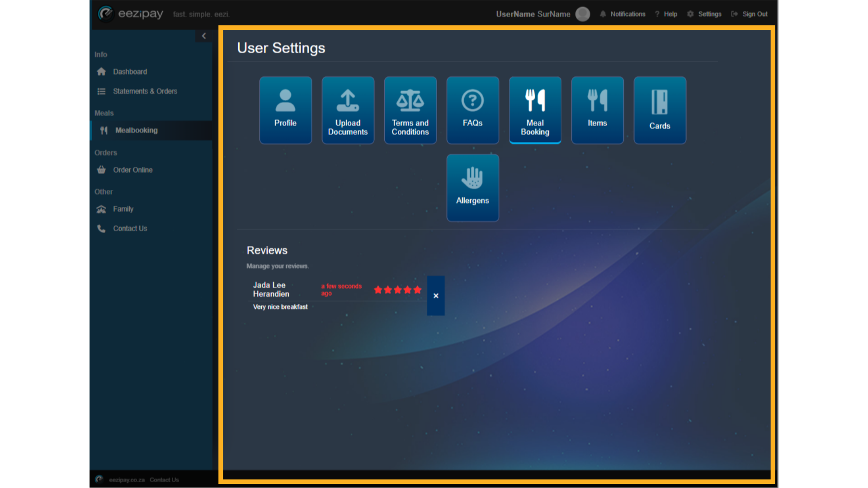Click the Notifications bell icon
The image size is (868, 488).
tap(603, 14)
